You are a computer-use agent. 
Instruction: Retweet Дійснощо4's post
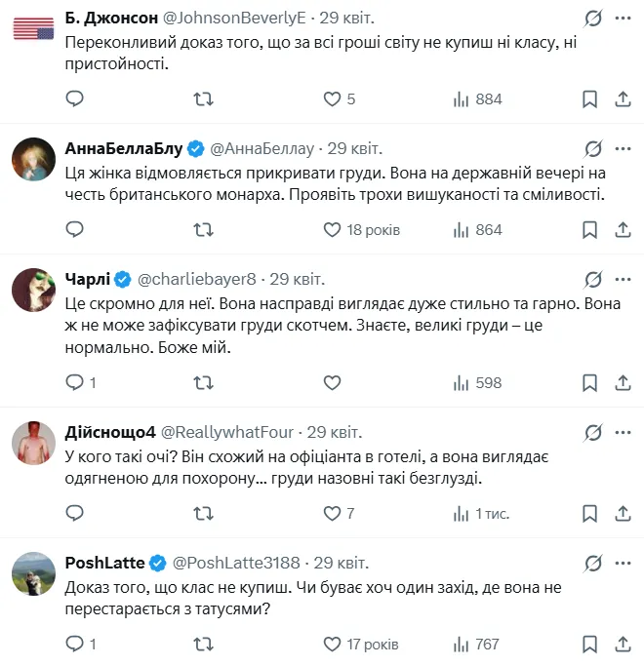coord(203,513)
